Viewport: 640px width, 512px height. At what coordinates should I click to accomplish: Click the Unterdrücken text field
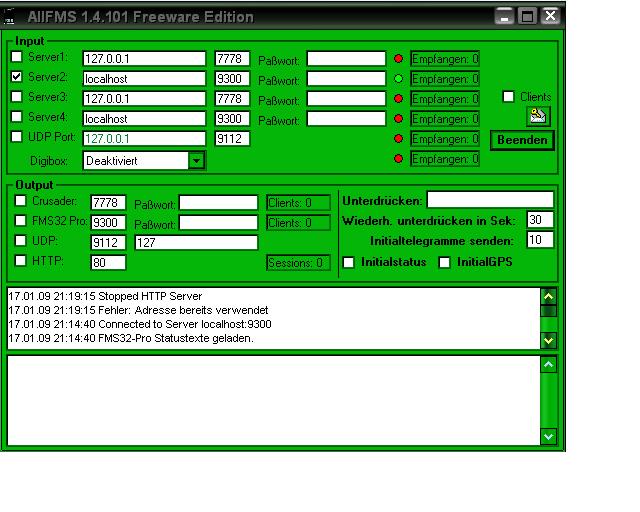coord(489,200)
